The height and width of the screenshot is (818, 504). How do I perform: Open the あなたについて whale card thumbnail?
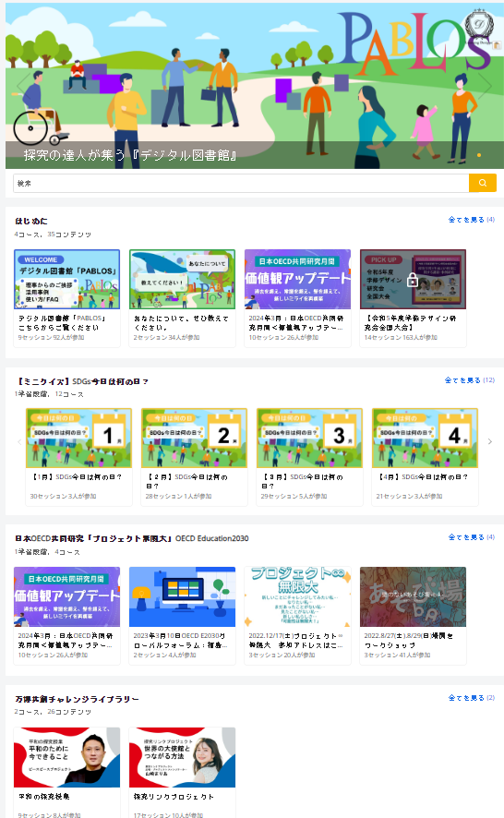182,279
